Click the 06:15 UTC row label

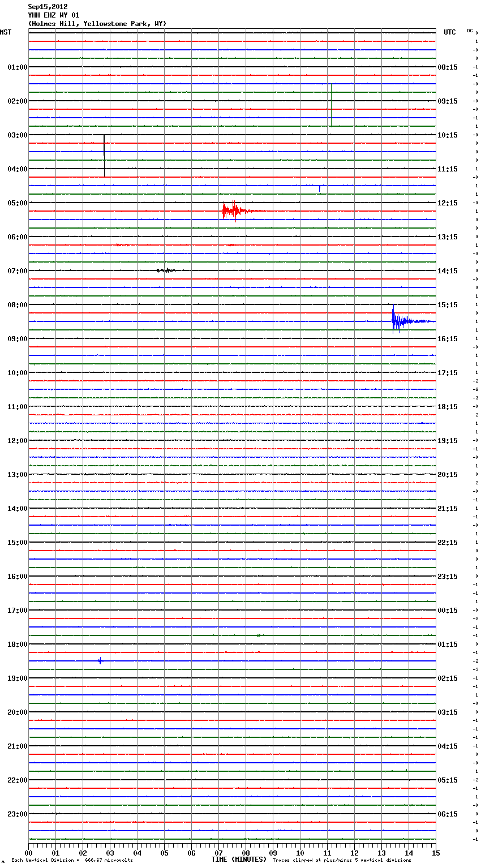tap(448, 814)
